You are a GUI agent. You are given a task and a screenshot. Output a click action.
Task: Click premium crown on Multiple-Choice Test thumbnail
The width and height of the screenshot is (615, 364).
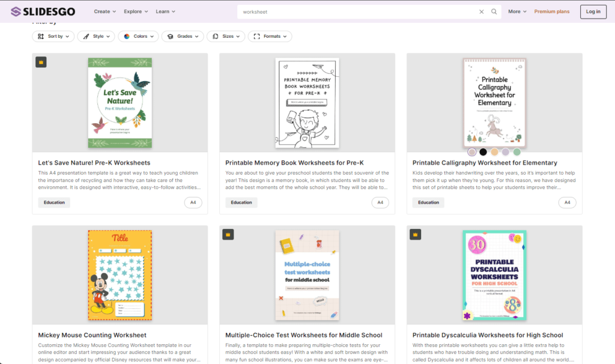(228, 234)
